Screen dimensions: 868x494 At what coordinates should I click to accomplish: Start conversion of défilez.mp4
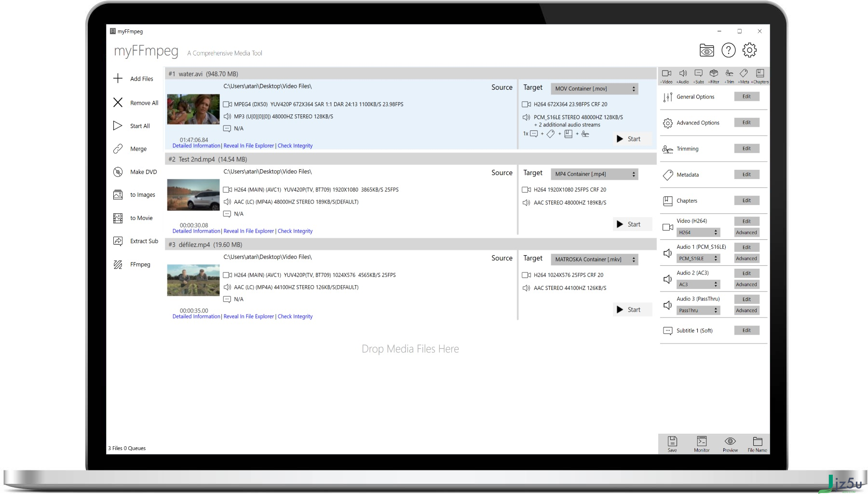(x=633, y=310)
